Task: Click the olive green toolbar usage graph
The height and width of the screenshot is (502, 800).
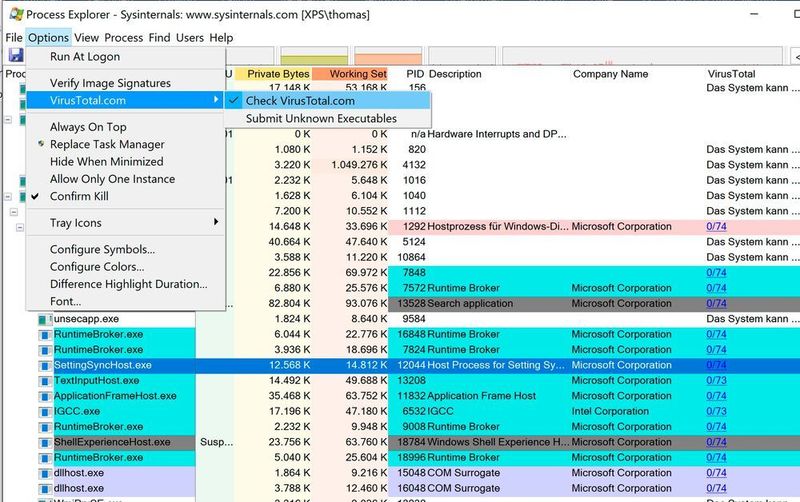Action: click(314, 56)
